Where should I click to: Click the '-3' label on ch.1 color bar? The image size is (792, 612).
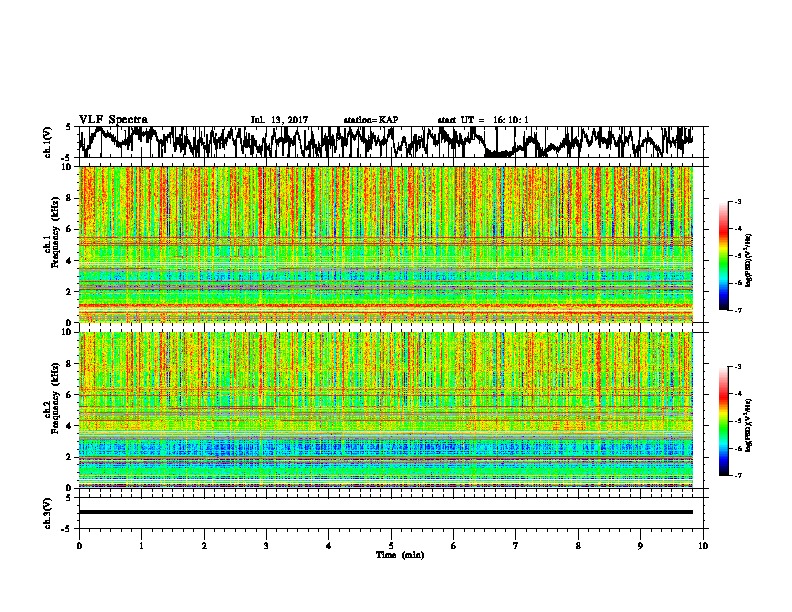click(738, 201)
